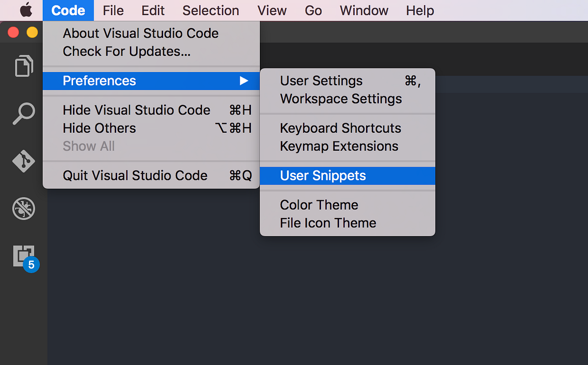
Task: Select User Snippets from Preferences submenu
Action: [323, 176]
